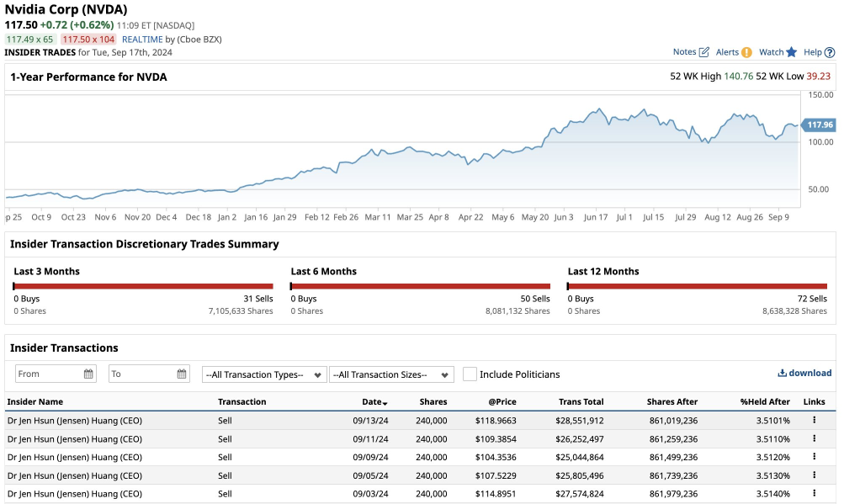This screenshot has width=844, height=504.
Task: Open the Notes pencil edit icon
Action: click(x=704, y=52)
